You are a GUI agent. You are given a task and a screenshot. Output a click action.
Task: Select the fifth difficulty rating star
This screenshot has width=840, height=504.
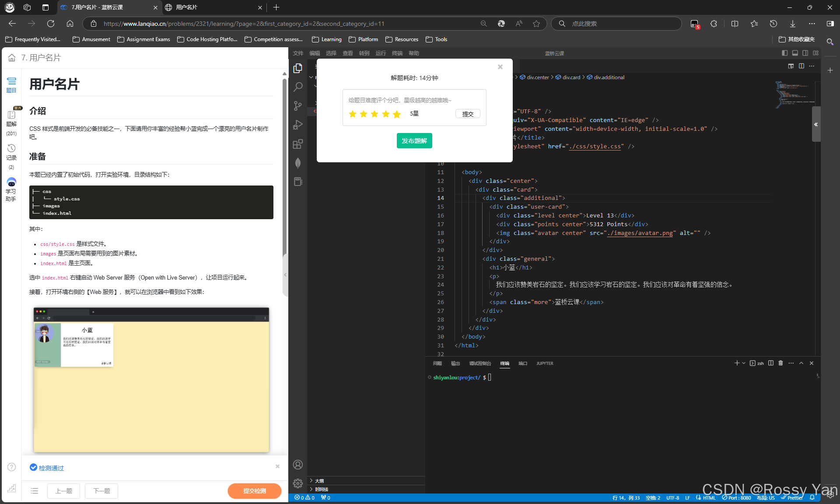pos(397,114)
